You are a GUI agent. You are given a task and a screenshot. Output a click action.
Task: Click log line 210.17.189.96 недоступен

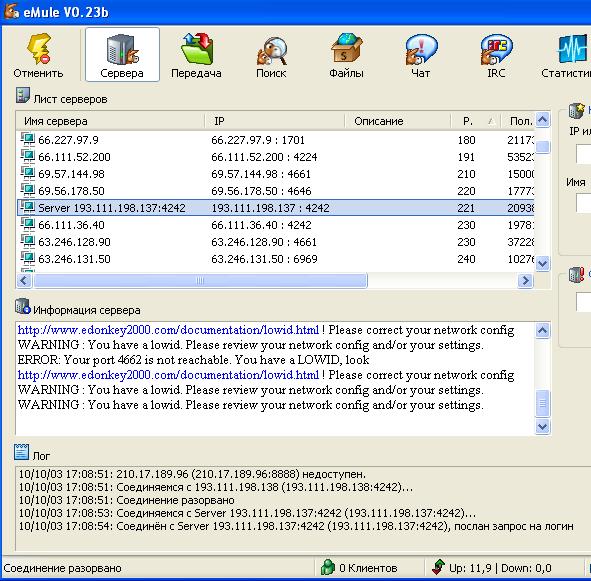pos(192,474)
